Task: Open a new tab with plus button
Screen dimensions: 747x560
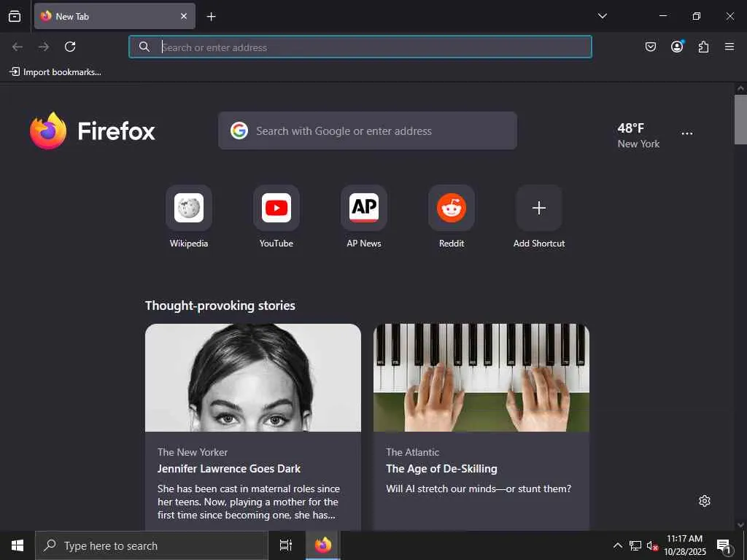Action: click(211, 17)
